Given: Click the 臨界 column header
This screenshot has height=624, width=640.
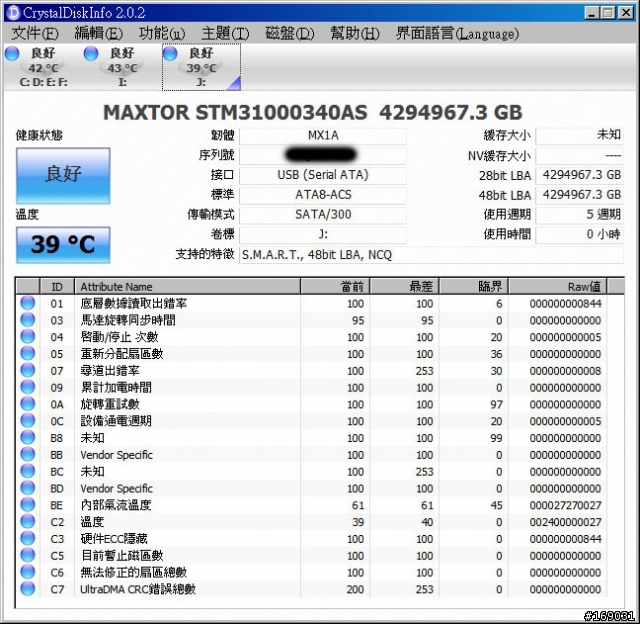Looking at the screenshot, I should tap(474, 286).
